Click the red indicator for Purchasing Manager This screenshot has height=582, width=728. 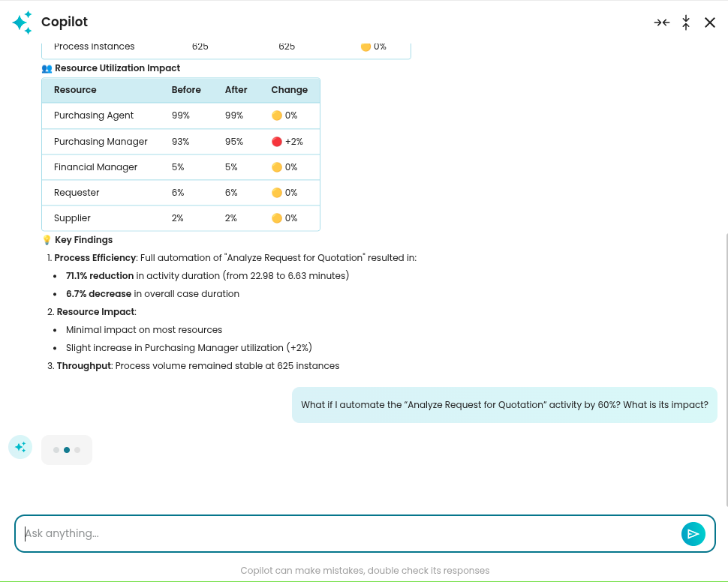point(276,142)
